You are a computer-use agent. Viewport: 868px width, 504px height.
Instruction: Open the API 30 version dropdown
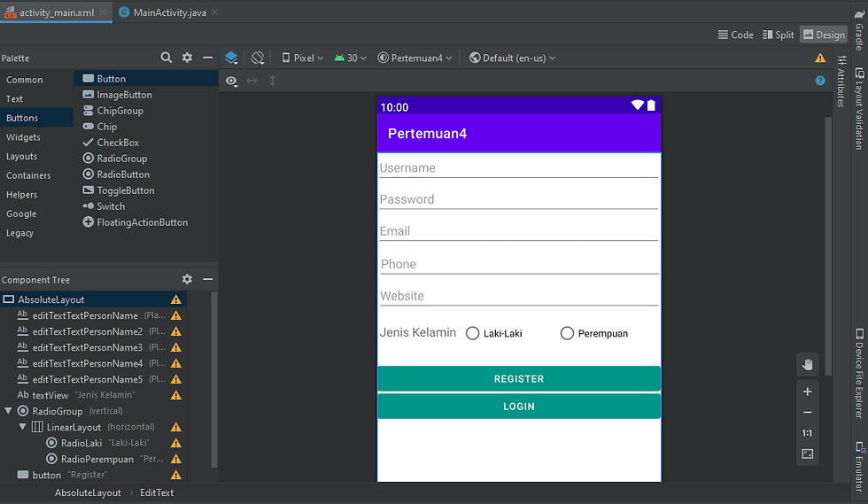click(x=351, y=58)
